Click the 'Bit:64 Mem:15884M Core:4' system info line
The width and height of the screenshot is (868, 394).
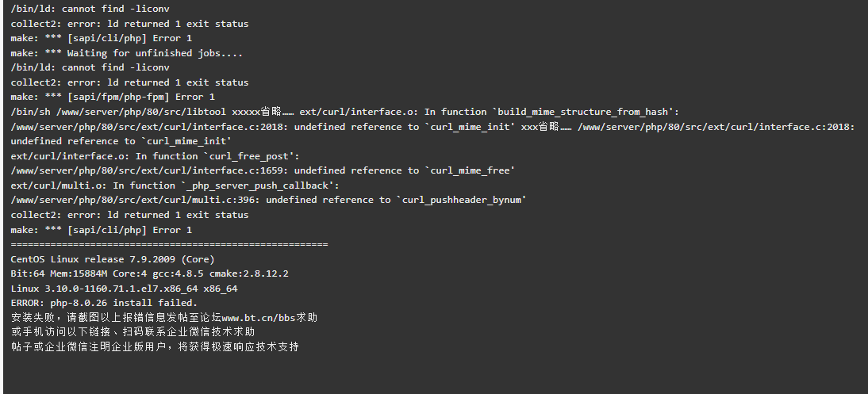pos(149,274)
